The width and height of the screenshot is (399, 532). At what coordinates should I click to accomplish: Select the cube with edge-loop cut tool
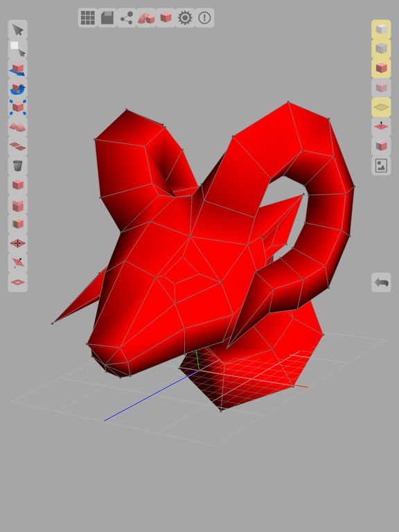click(17, 185)
